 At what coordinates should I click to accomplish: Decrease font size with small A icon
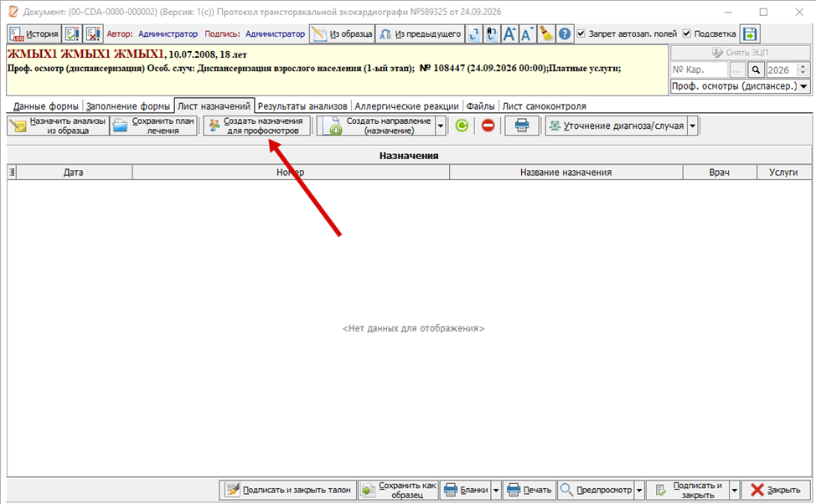pos(527,34)
